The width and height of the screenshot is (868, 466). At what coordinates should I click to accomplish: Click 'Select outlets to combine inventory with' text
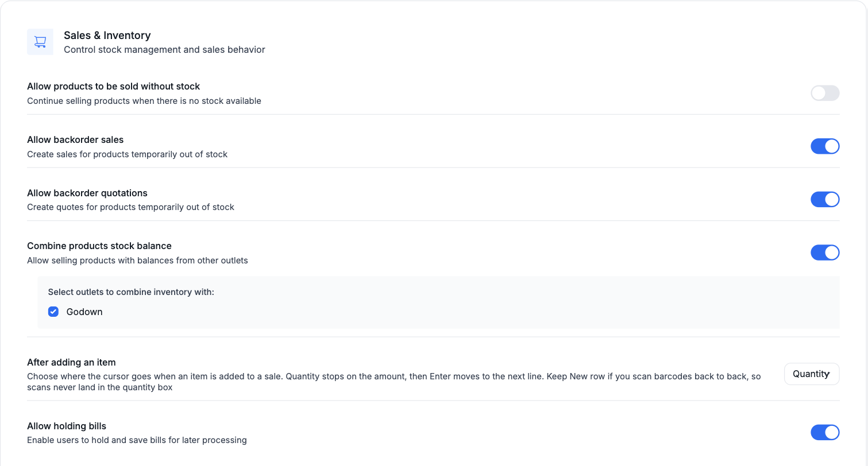[x=131, y=292]
